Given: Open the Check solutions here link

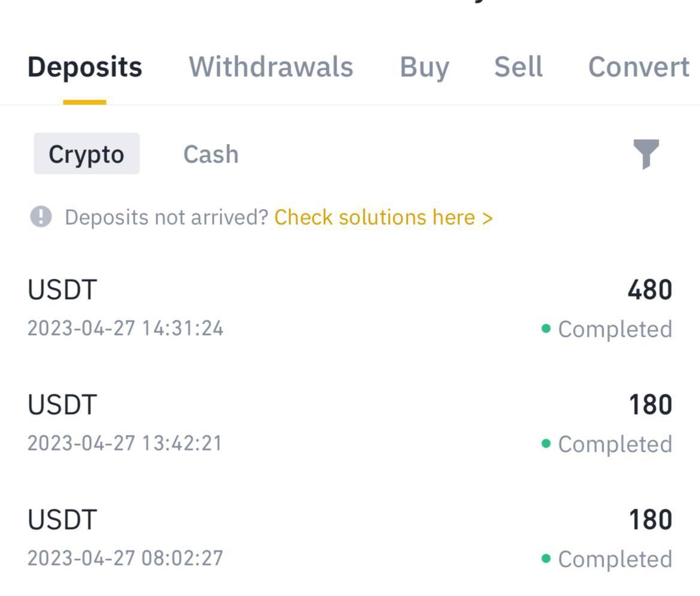Looking at the screenshot, I should (x=383, y=217).
